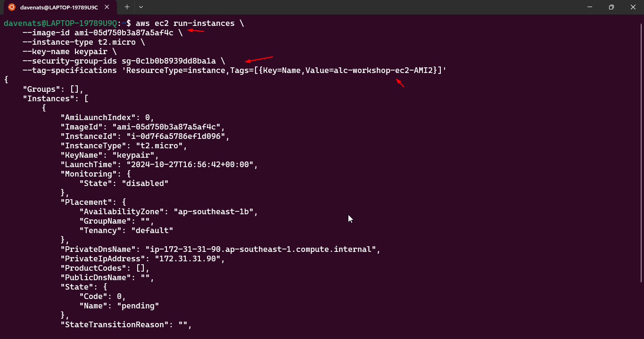This screenshot has height=339, width=644.
Task: Click the AMI ID in the --image-id line
Action: coord(124,33)
